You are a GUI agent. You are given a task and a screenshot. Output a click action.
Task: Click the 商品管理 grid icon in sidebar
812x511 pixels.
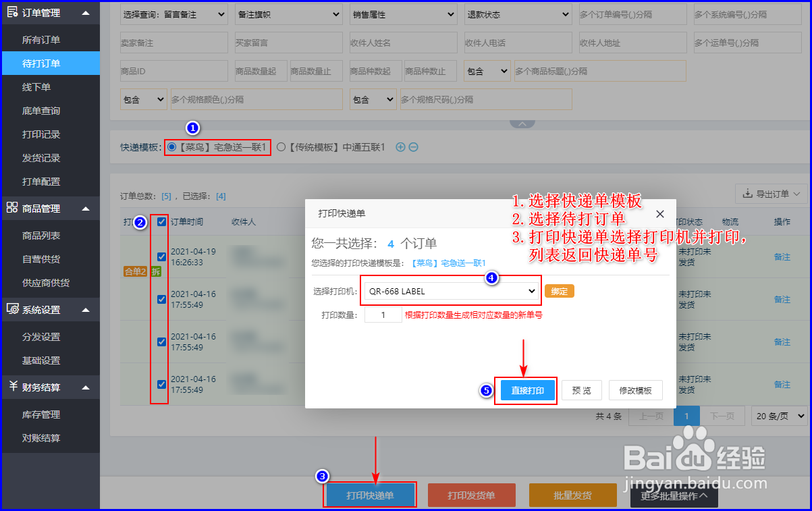point(11,208)
